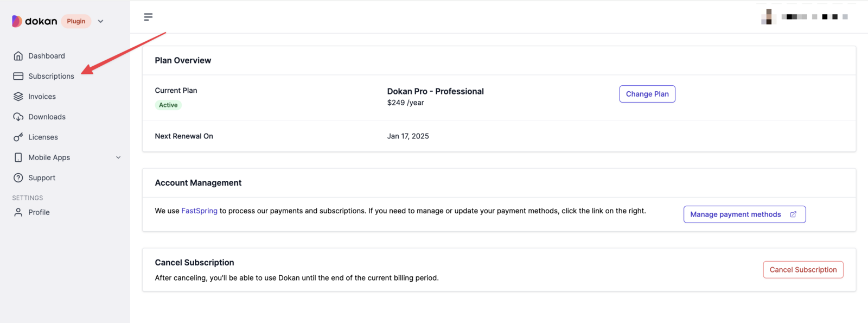Follow the FastSpring link
The width and height of the screenshot is (868, 323).
pyautogui.click(x=199, y=211)
